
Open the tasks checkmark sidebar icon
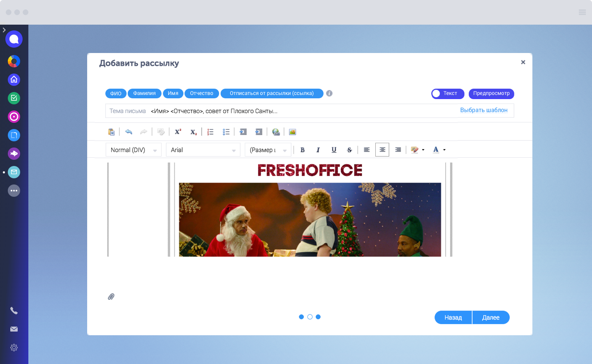coord(14,98)
